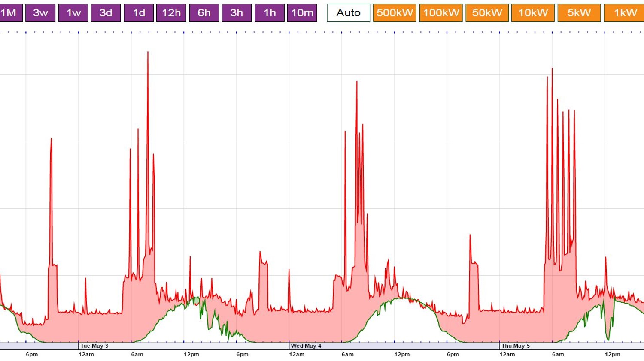The height and width of the screenshot is (361, 644).
Task: Click the 1d time range button
Action: tap(139, 13)
